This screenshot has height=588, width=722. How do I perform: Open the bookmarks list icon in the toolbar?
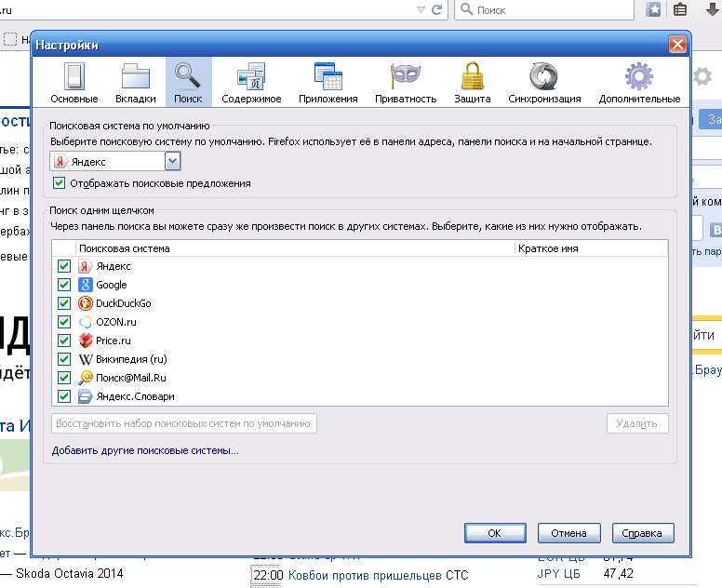pyautogui.click(x=680, y=9)
